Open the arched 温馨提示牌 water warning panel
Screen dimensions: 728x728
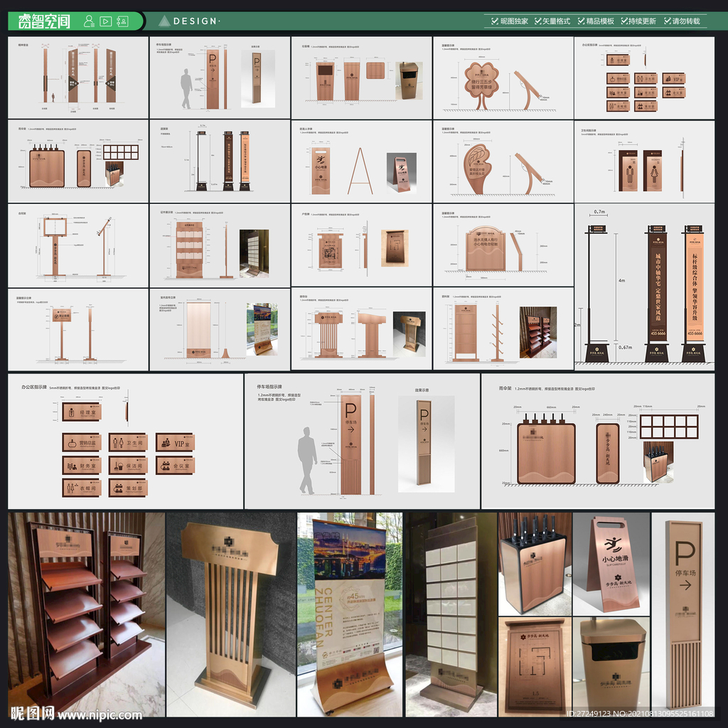pos(503,245)
